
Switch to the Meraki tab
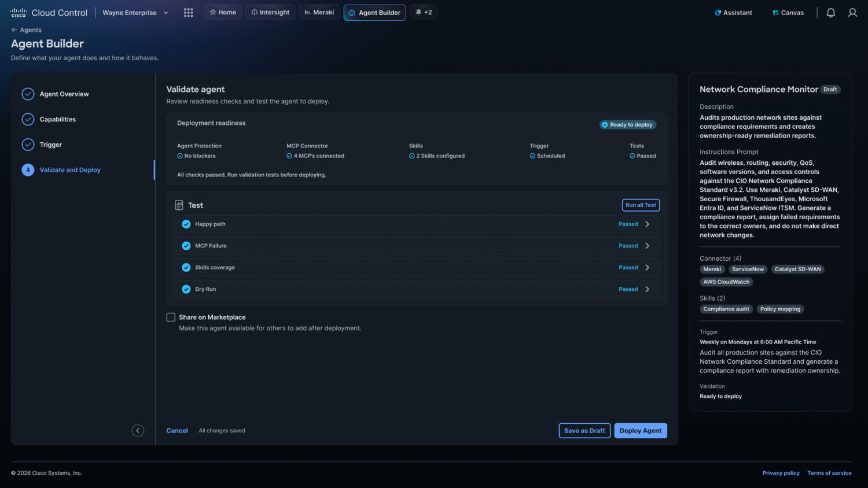tap(319, 12)
